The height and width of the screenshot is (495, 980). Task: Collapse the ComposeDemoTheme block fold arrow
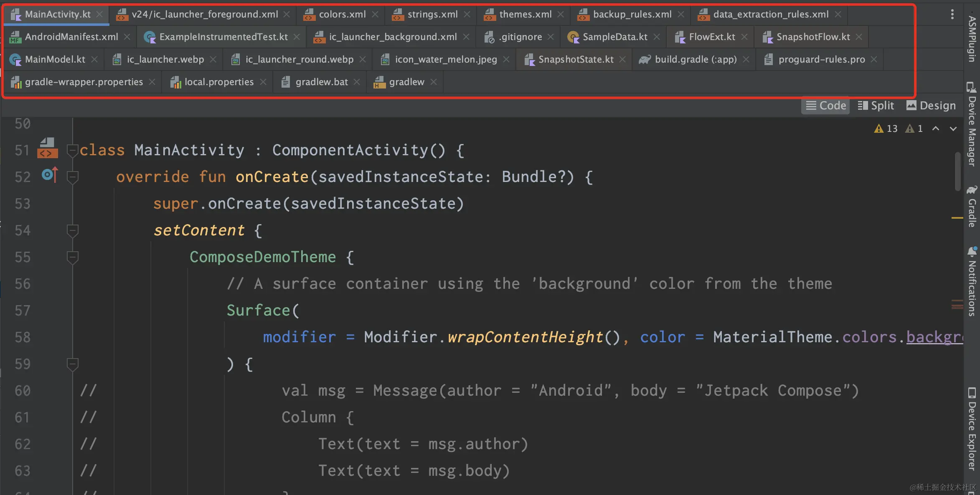pos(72,257)
